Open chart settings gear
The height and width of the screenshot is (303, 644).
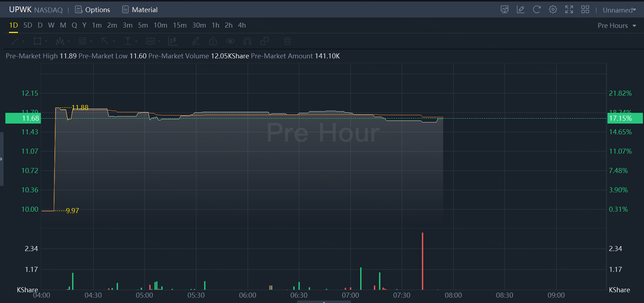click(x=553, y=10)
